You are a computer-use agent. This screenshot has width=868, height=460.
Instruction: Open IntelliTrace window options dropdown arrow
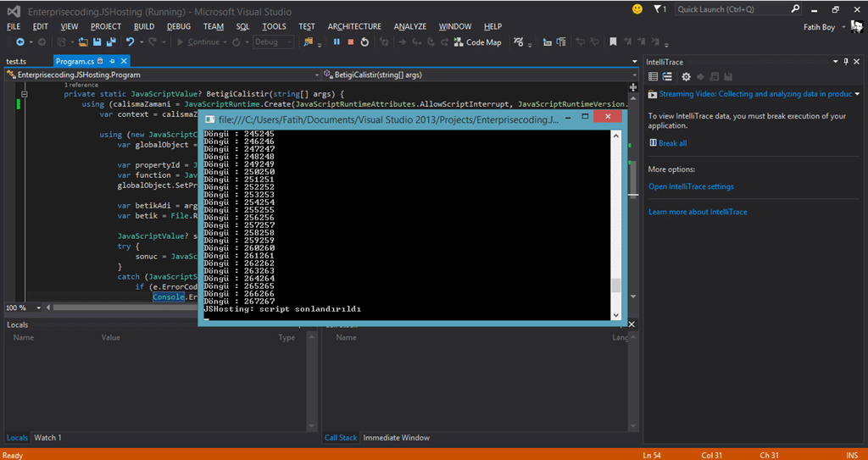[x=835, y=62]
